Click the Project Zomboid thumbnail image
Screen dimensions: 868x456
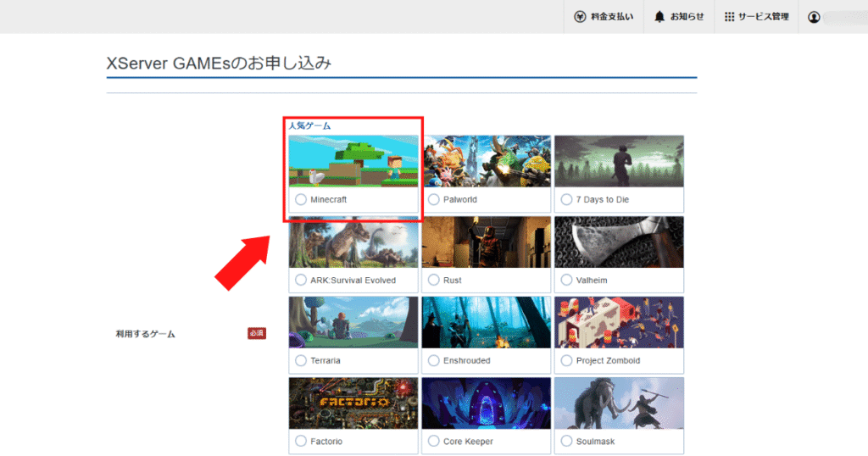point(619,322)
